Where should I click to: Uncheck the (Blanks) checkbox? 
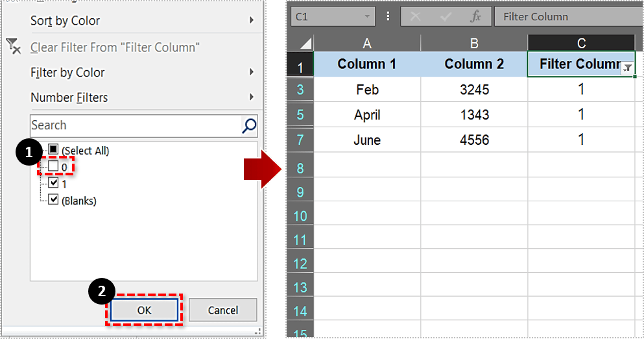53,200
